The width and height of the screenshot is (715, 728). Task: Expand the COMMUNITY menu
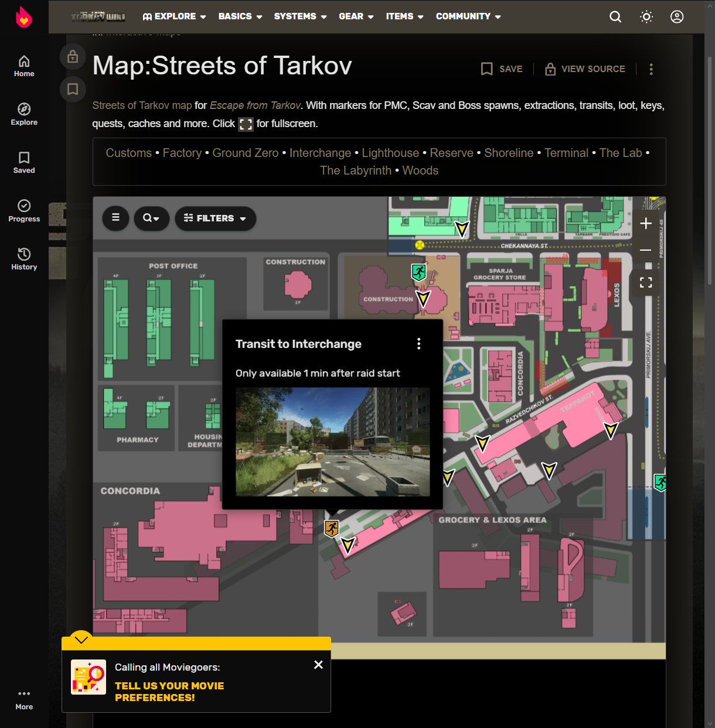pos(468,16)
